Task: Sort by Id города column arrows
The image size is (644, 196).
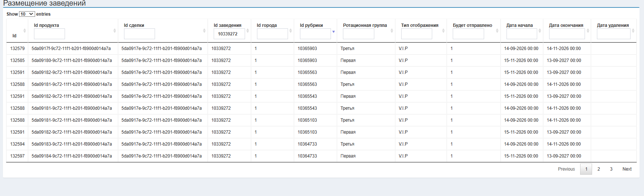Action: pyautogui.click(x=291, y=31)
